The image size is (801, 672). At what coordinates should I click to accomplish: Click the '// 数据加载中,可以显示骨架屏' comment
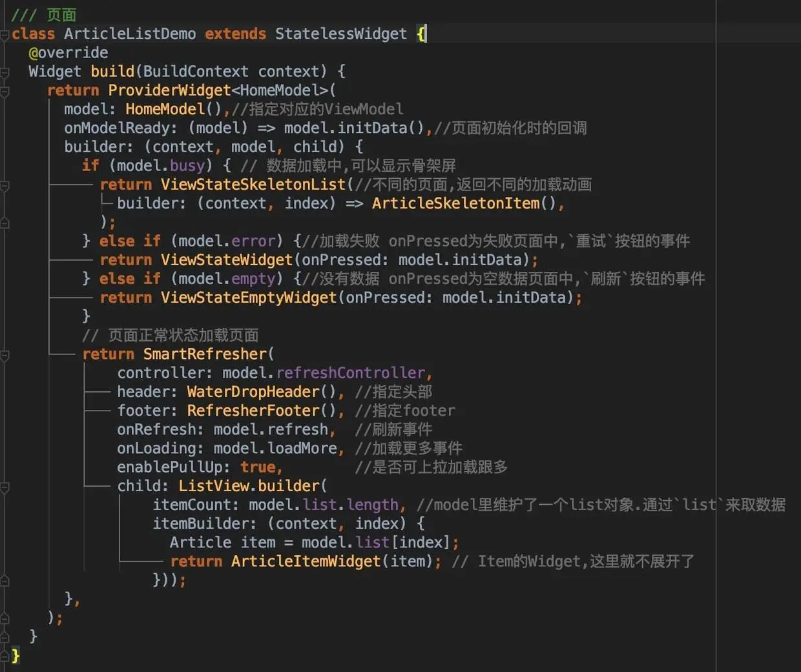click(348, 166)
